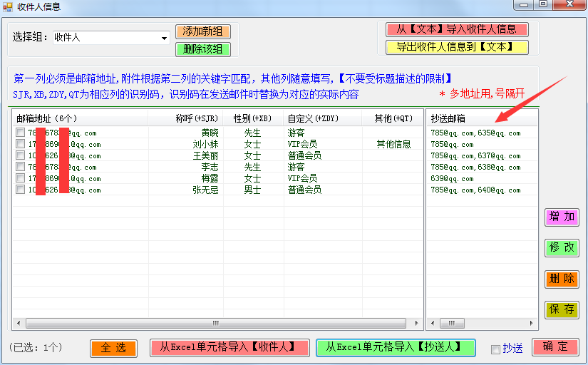Select the name cell 李志

pos(210,167)
